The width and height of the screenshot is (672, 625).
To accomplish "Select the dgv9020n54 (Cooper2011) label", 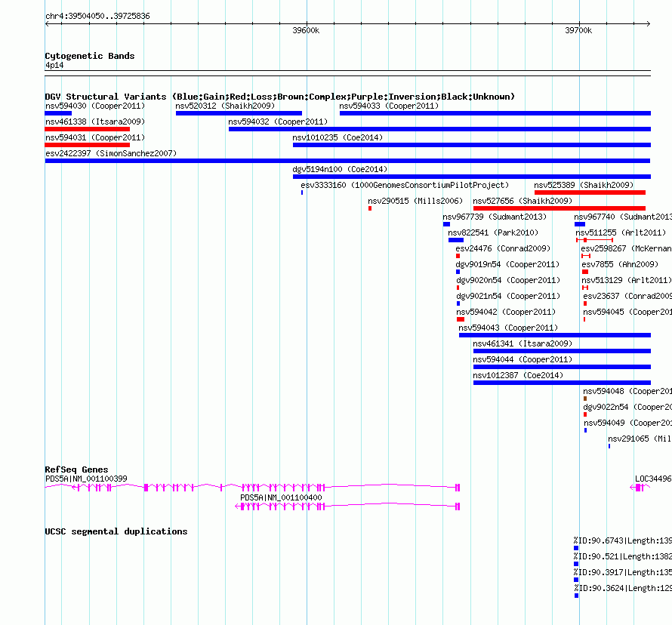I will (508, 280).
